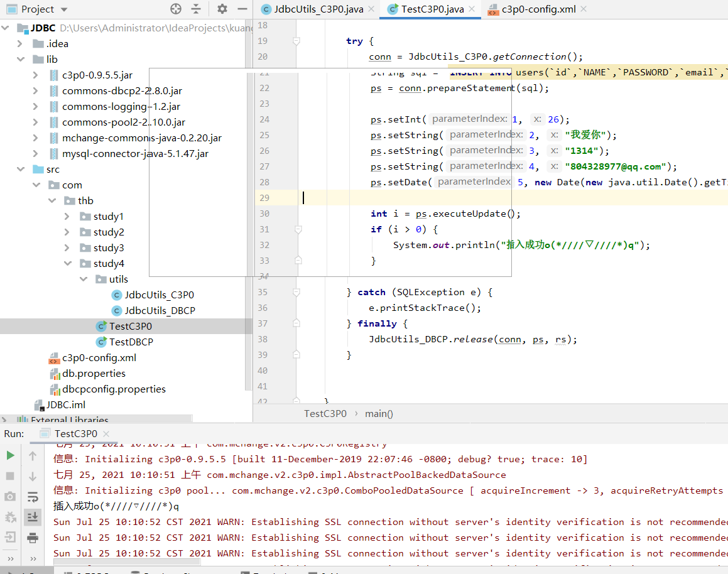Click the Locate/Select Opened File target icon
728x574 pixels.
[x=176, y=9]
